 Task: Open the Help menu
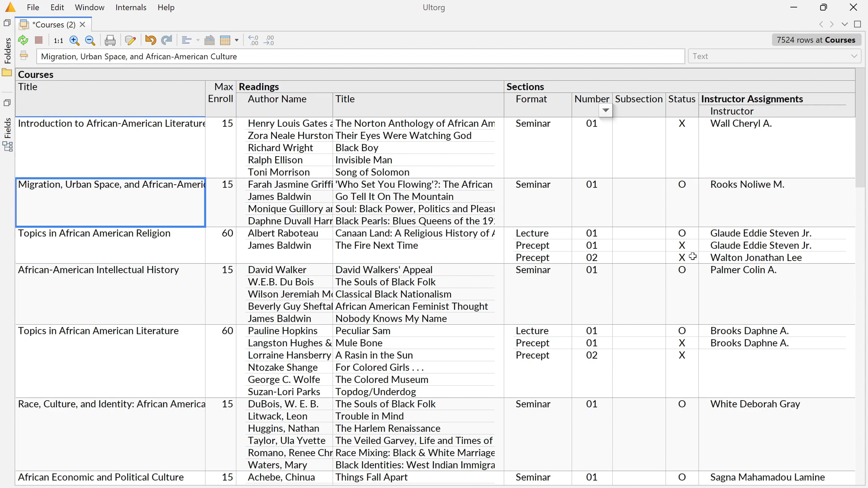point(166,7)
